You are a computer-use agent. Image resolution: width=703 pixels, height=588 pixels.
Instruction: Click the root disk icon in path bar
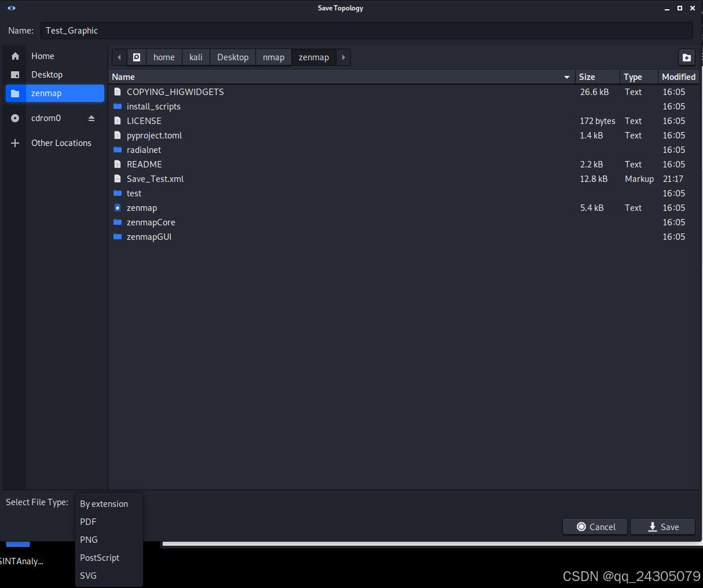click(137, 57)
